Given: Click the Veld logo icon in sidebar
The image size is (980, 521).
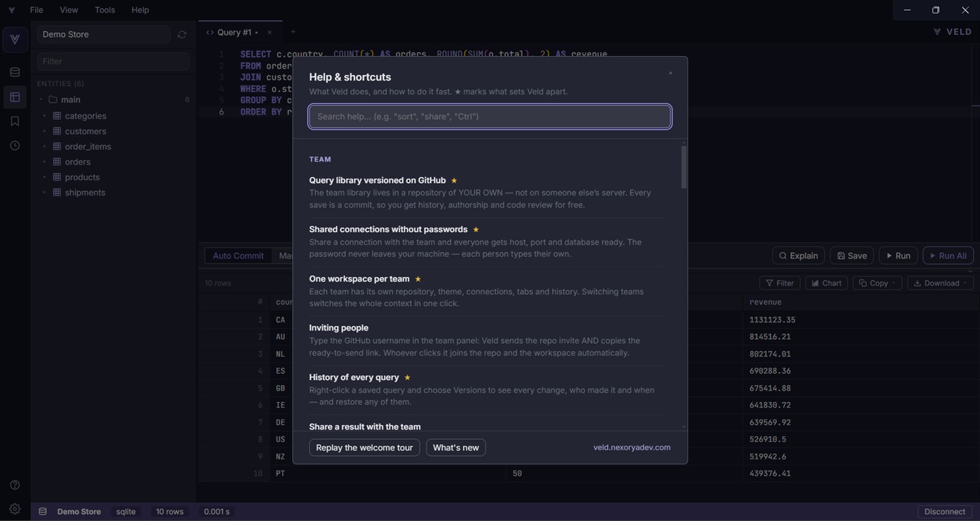Looking at the screenshot, I should (15, 39).
